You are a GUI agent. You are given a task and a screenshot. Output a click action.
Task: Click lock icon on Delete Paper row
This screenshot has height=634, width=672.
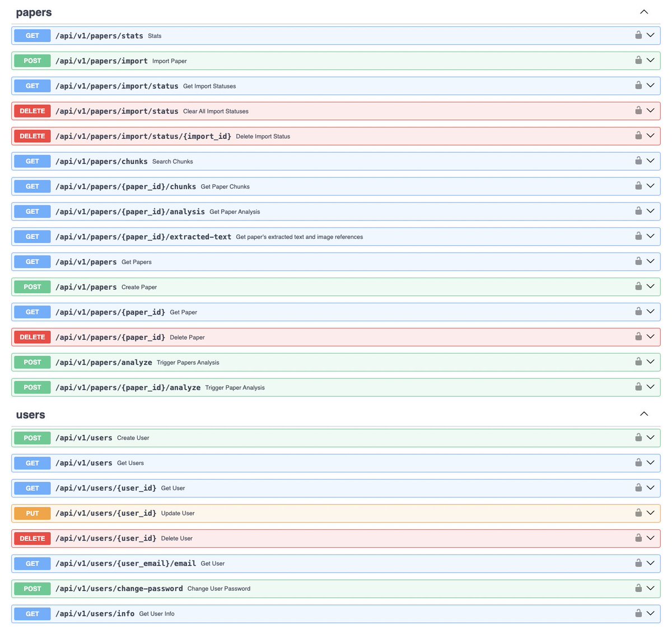[x=638, y=337]
